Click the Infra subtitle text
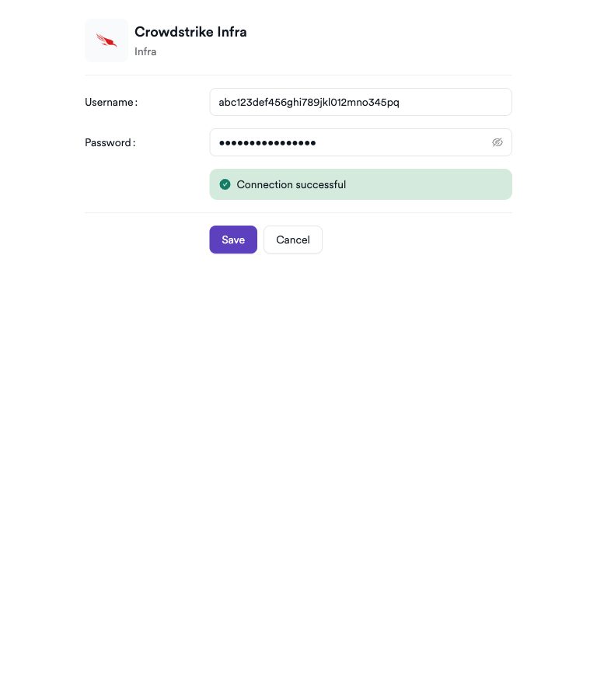Viewport: 597px width, 700px height. click(x=145, y=51)
